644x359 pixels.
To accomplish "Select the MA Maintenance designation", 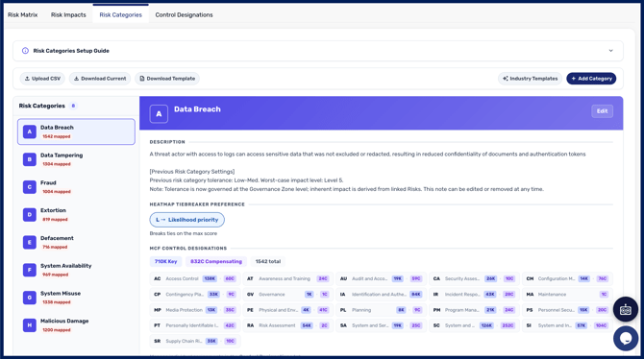I will pos(568,294).
